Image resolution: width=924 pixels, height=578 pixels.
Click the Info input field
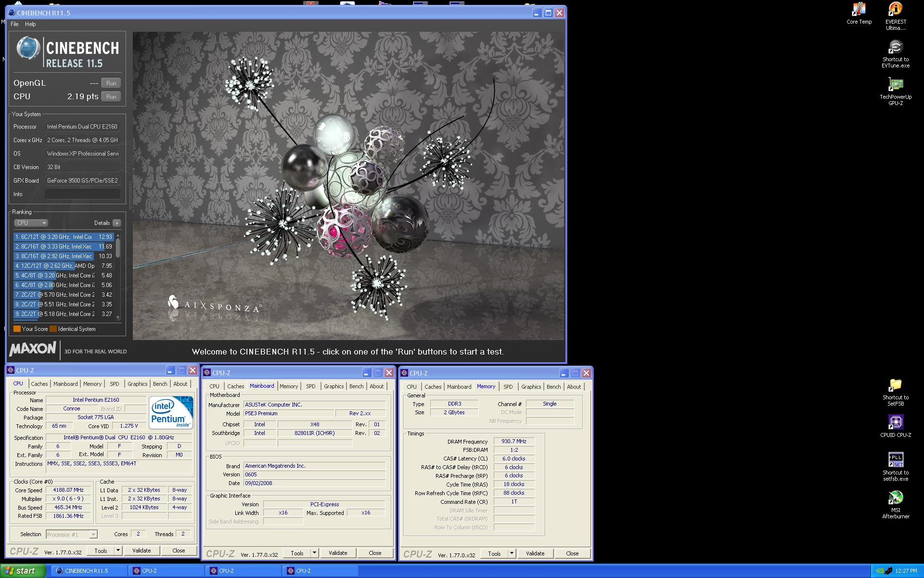click(x=82, y=194)
